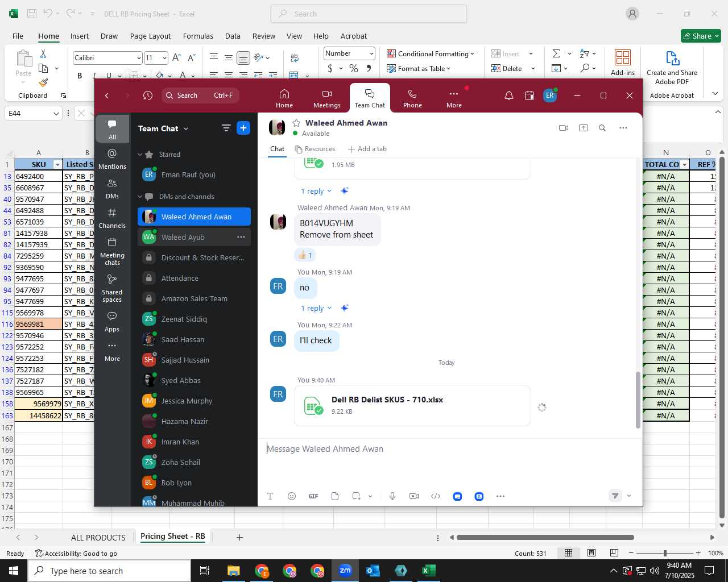Open AutoSum in Excel ribbon
This screenshot has width=728, height=582.
(x=556, y=53)
